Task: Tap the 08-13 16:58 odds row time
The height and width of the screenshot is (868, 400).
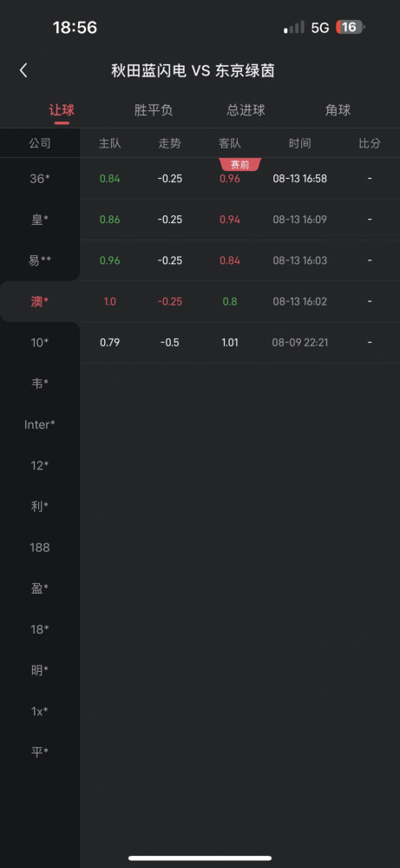Action: click(x=300, y=179)
